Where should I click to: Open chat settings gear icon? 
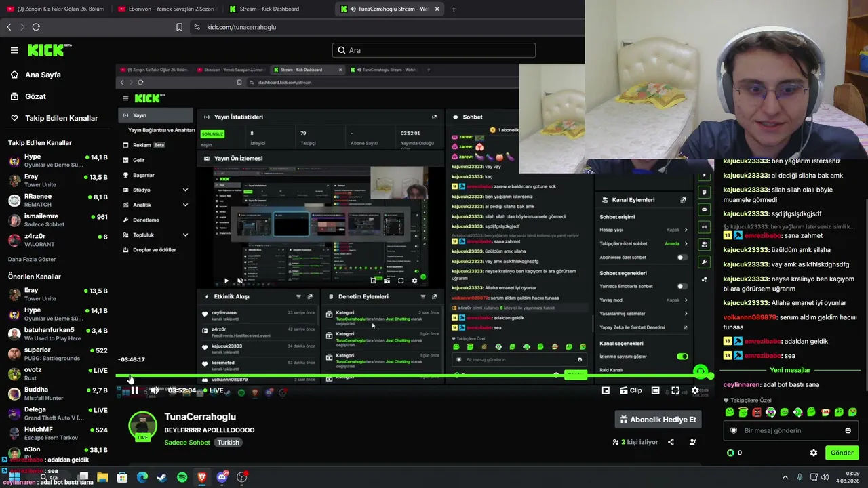click(x=814, y=453)
